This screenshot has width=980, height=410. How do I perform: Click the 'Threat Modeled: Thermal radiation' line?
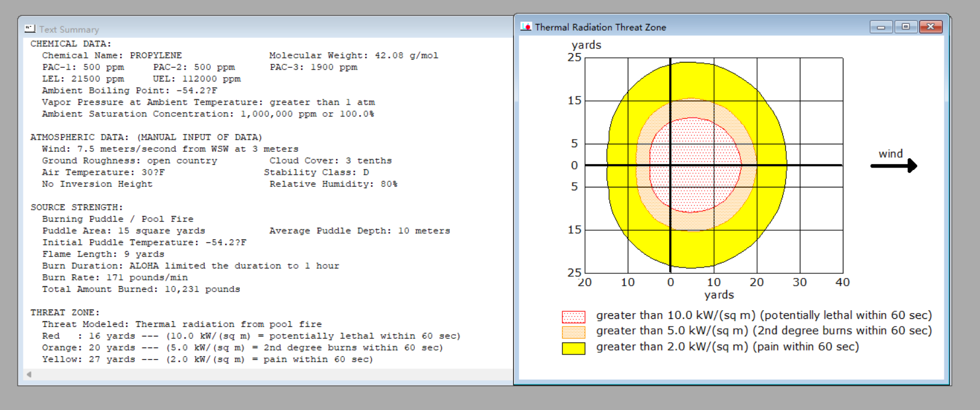(182, 324)
